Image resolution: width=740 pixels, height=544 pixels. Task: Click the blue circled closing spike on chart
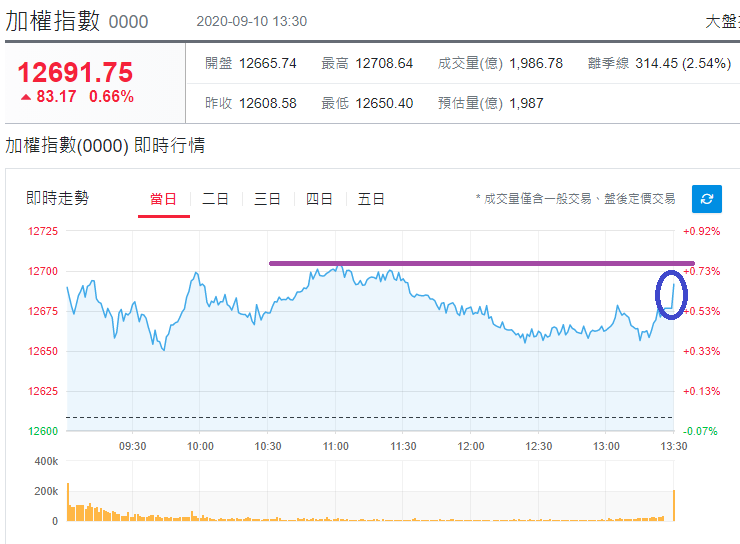coord(671,295)
